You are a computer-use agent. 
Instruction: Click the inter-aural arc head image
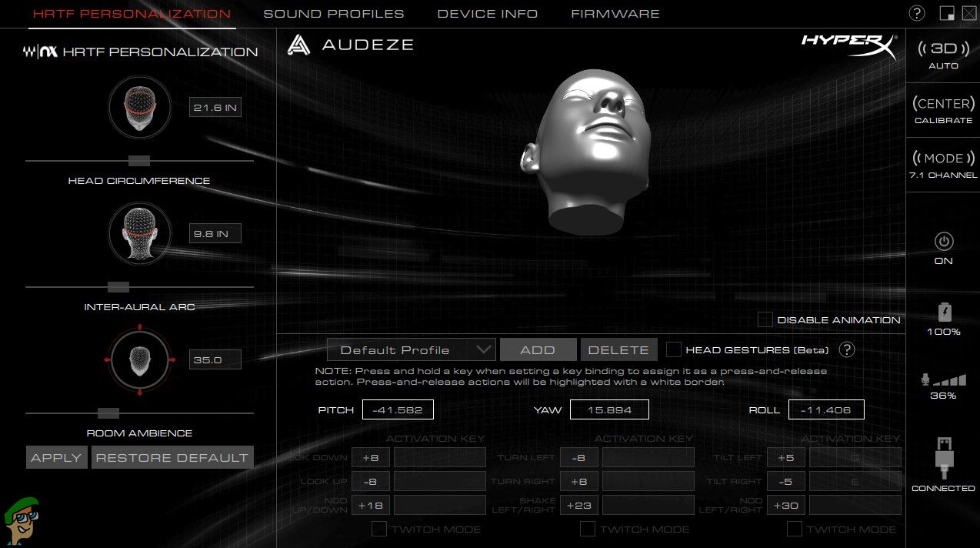point(139,232)
